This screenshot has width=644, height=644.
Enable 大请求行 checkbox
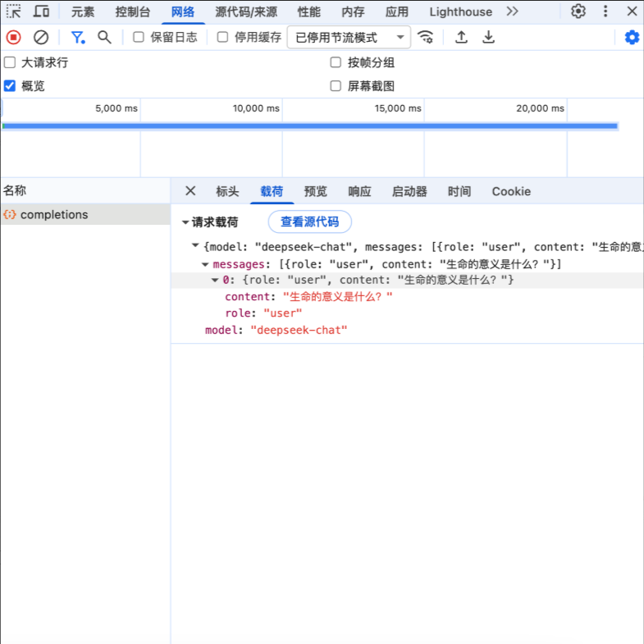[x=10, y=62]
